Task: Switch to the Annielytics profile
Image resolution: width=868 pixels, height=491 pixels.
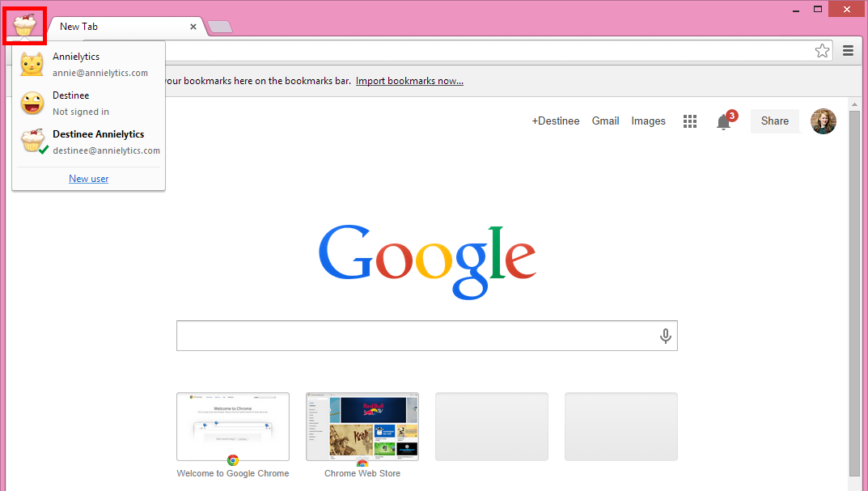Action: coord(88,64)
